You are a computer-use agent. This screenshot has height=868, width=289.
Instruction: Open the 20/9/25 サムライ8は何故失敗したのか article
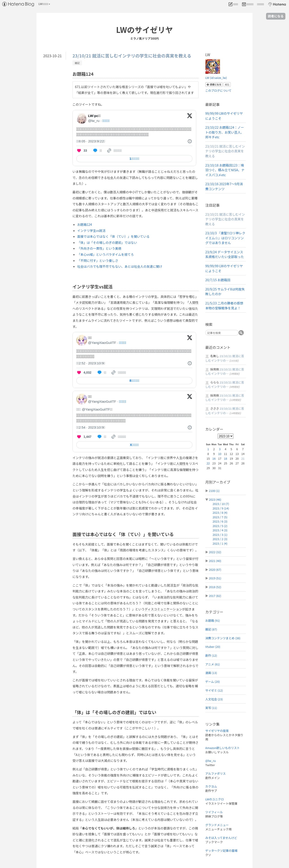point(225,291)
